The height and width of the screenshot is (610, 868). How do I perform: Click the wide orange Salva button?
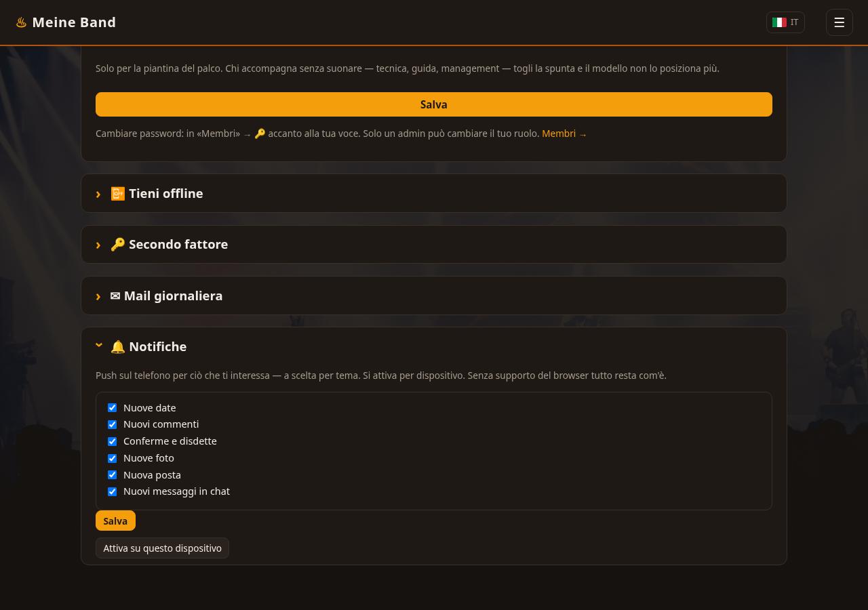point(434,104)
